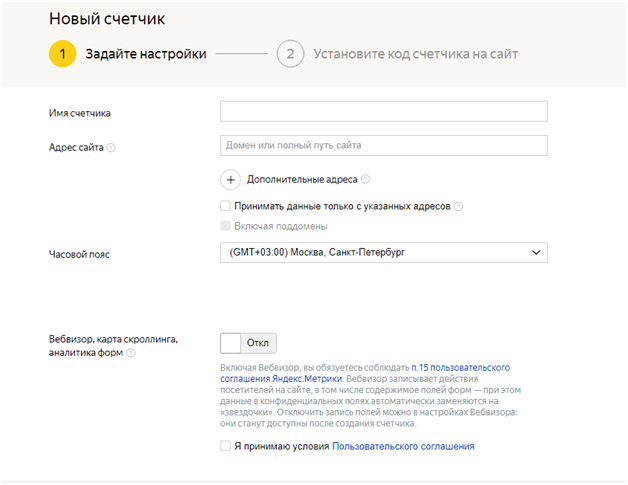
Task: Click the Адрес сайта domain input field
Action: pyautogui.click(x=383, y=146)
